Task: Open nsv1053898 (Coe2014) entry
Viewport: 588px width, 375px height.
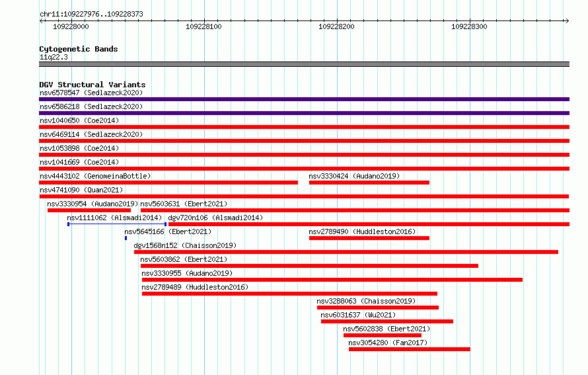Action: pos(79,148)
